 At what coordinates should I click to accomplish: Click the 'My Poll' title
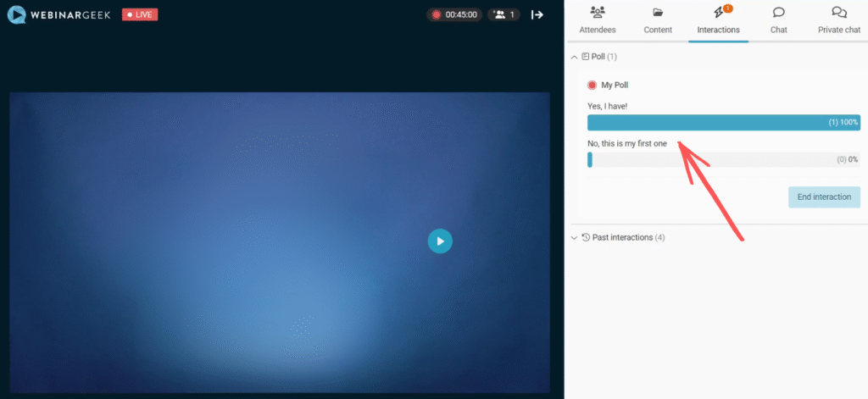click(x=615, y=86)
